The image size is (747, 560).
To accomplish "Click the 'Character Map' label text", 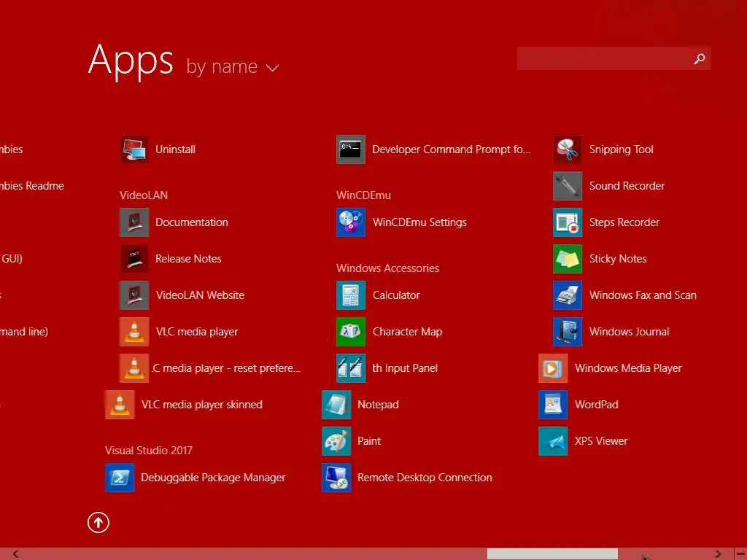I will coord(407,332).
